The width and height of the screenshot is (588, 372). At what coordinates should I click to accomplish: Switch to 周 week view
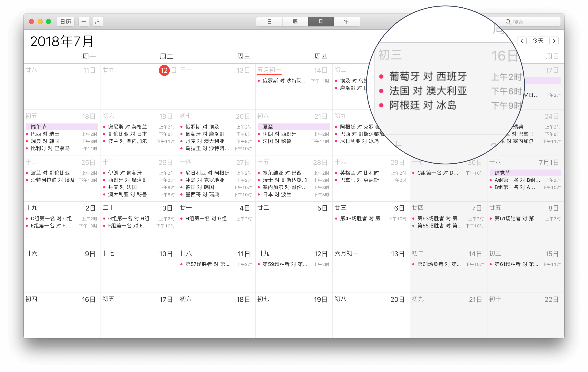pos(295,22)
